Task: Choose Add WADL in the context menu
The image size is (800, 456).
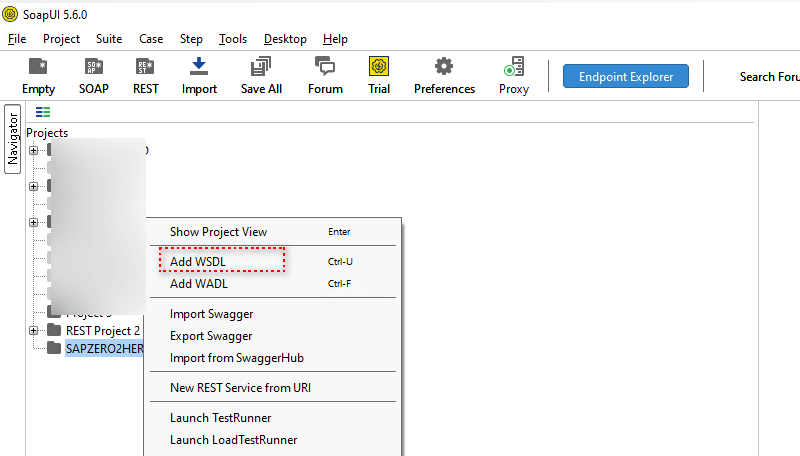Action: [198, 283]
